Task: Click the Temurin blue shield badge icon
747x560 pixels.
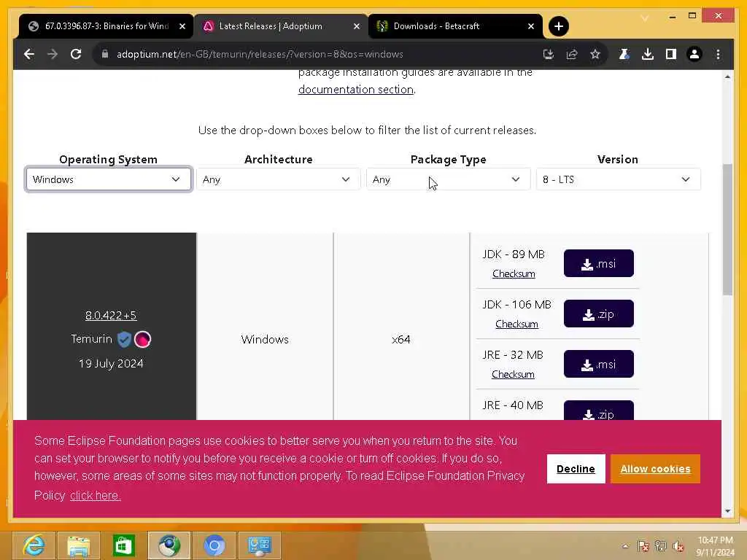Action: coord(124,339)
